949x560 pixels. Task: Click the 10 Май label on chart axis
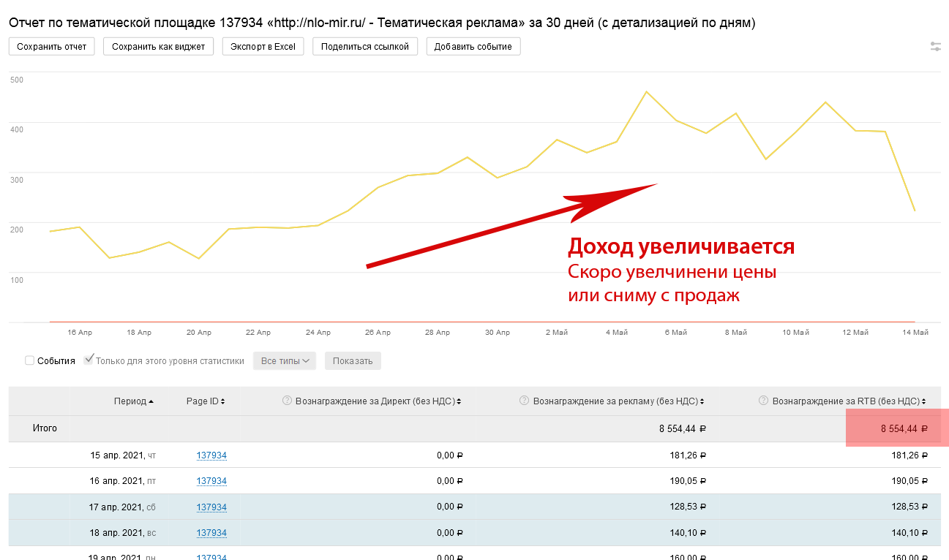click(x=796, y=333)
